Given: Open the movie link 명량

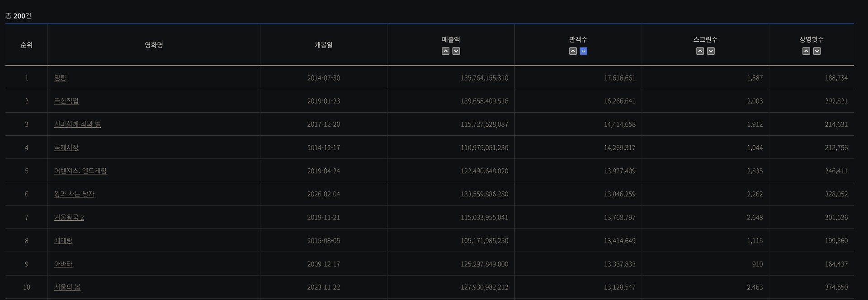Looking at the screenshot, I should point(60,78).
